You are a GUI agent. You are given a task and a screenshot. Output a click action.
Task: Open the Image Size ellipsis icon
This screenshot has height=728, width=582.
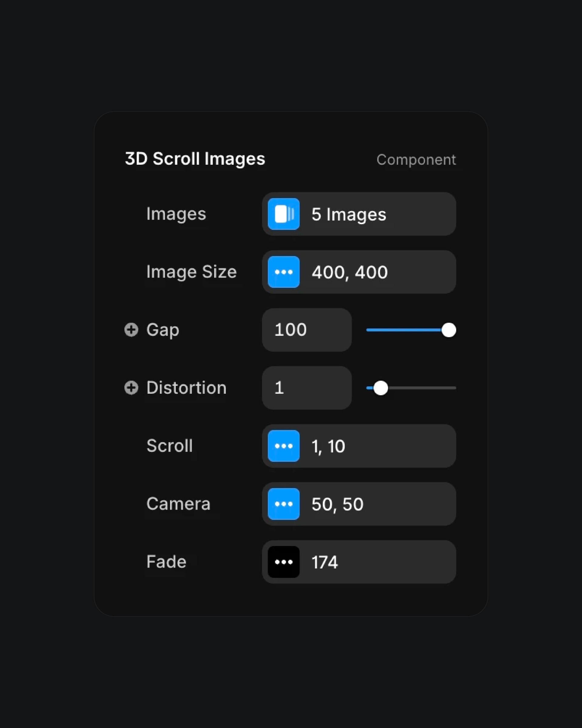pyautogui.click(x=283, y=272)
